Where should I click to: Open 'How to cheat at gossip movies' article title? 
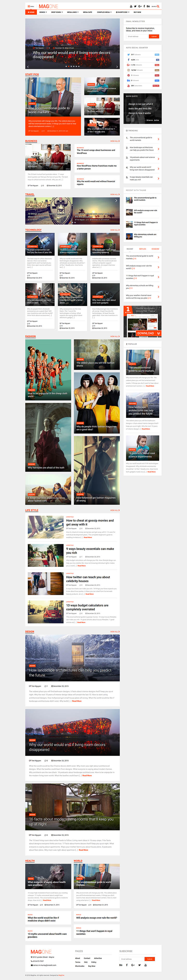click(90, 522)
